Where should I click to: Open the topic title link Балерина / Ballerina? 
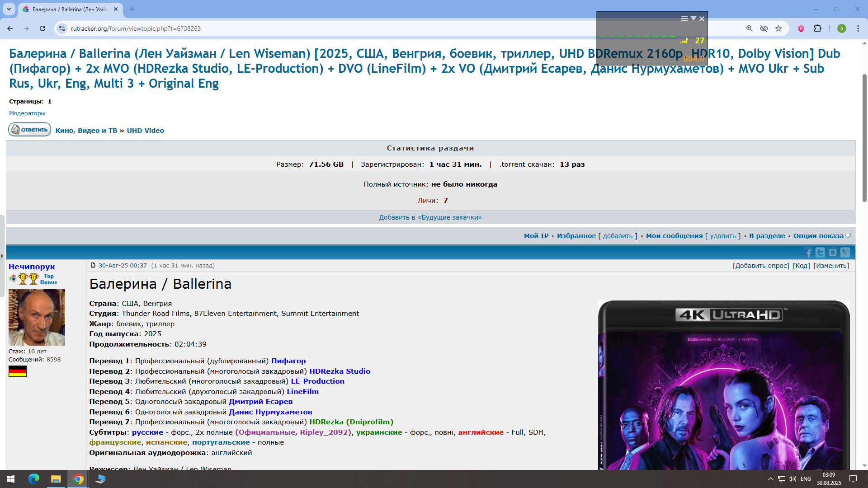(x=424, y=68)
